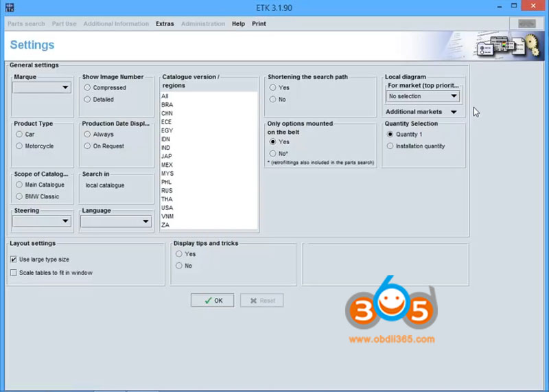549x392 pixels.
Task: Select CHN region in the list
Action: pyautogui.click(x=209, y=113)
